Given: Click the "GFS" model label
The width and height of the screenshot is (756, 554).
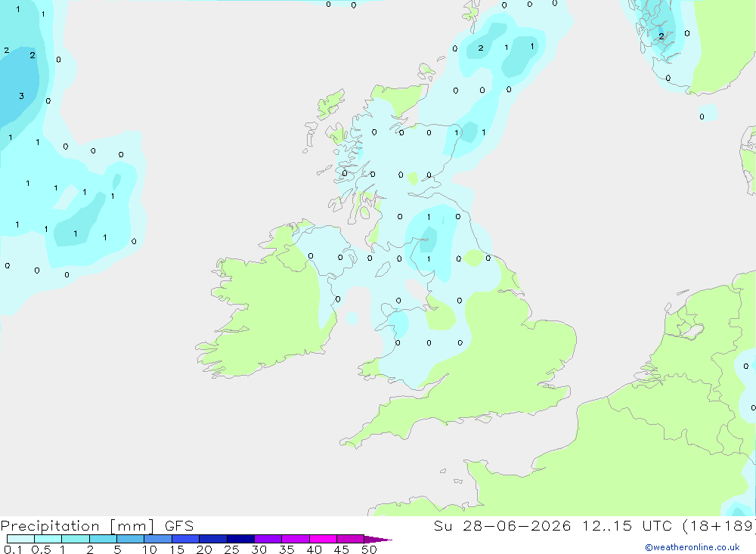Looking at the screenshot, I should tap(179, 526).
